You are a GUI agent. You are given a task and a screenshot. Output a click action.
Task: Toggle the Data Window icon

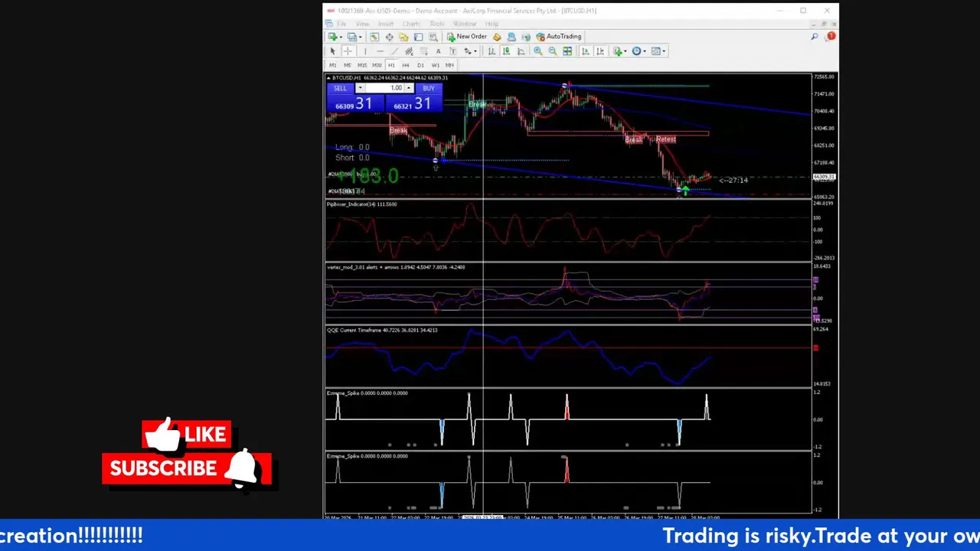tap(389, 37)
